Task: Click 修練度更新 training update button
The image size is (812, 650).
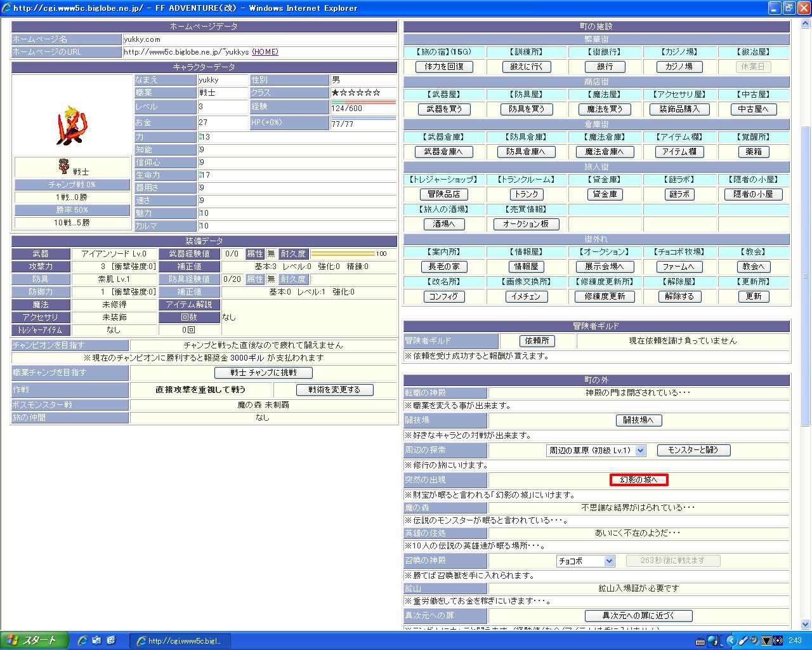Action: tap(605, 296)
